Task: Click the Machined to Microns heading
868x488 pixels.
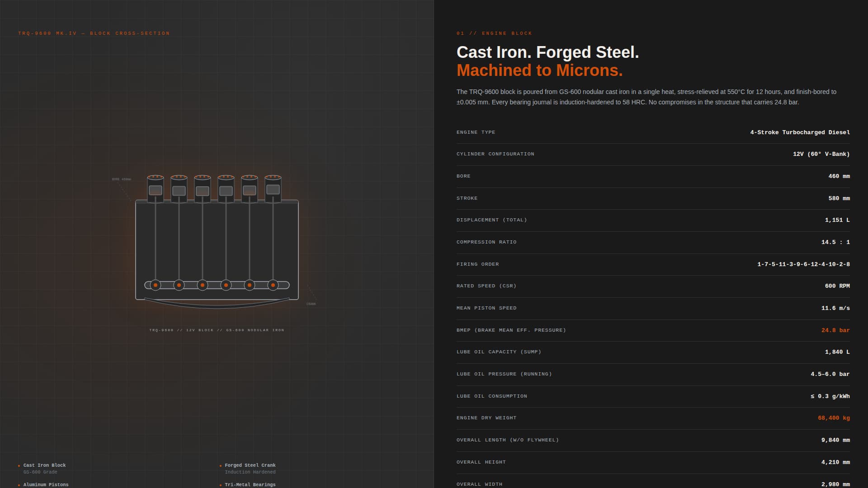Action: point(539,70)
